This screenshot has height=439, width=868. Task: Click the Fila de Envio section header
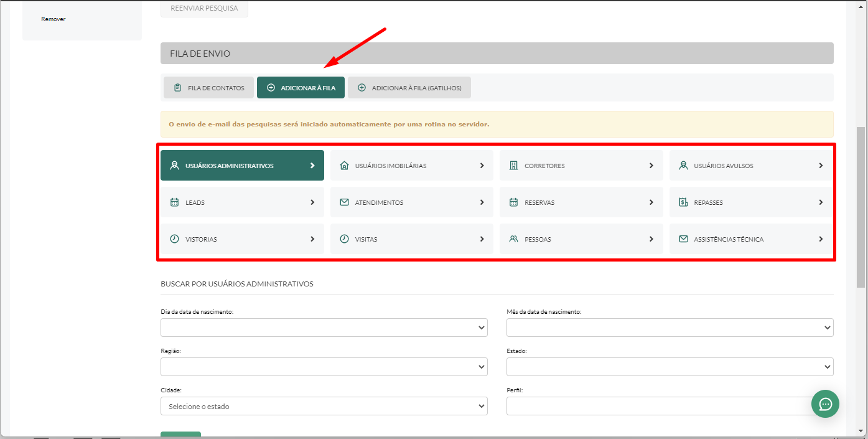tap(497, 54)
